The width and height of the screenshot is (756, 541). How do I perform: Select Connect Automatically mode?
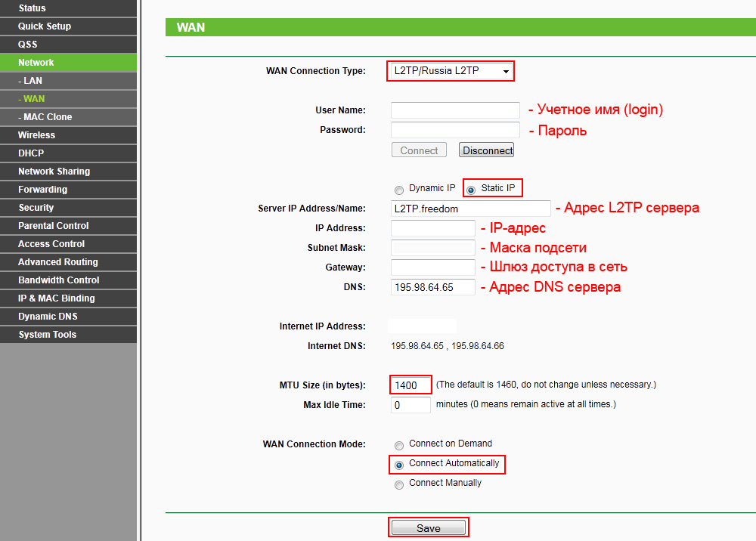tap(398, 465)
